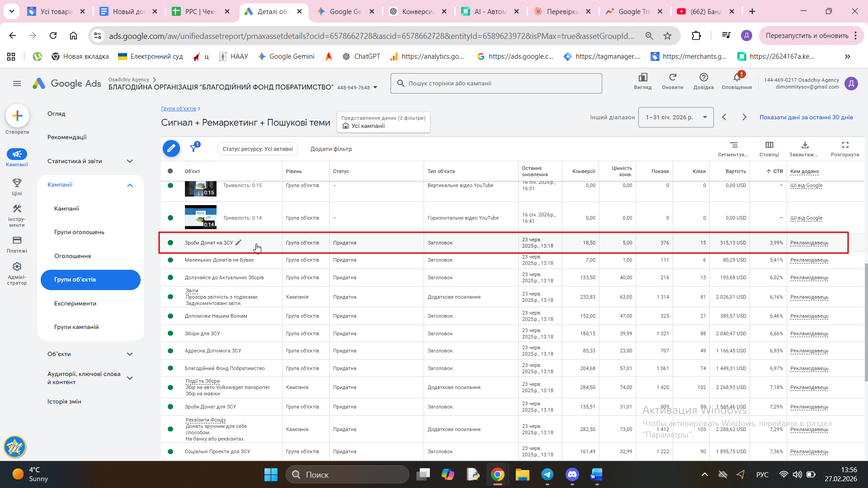
Task: Click the Download icon in table toolbar
Action: [805, 145]
